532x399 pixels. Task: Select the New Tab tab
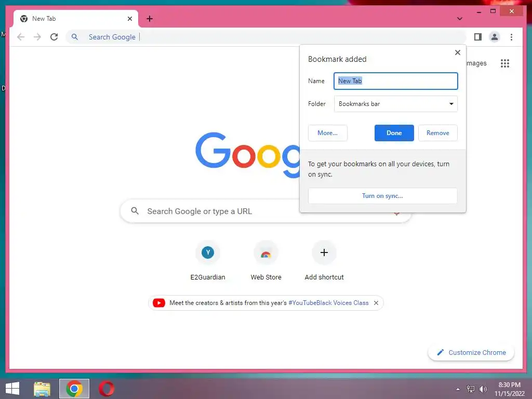[x=76, y=19]
